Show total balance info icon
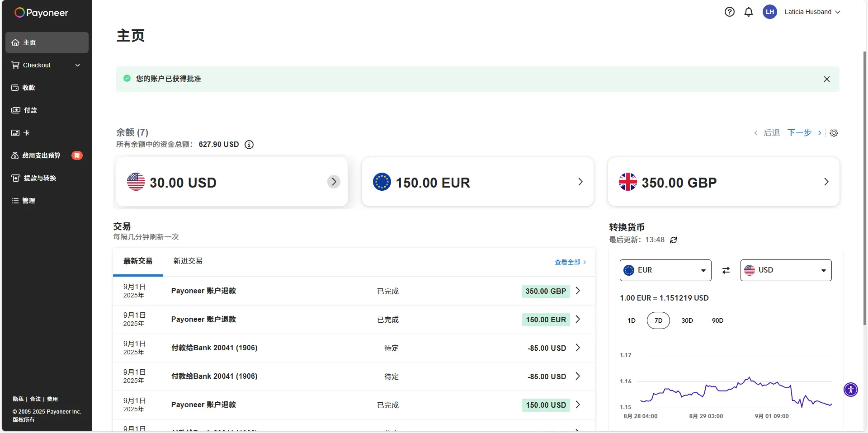The height and width of the screenshot is (433, 868). (x=249, y=145)
